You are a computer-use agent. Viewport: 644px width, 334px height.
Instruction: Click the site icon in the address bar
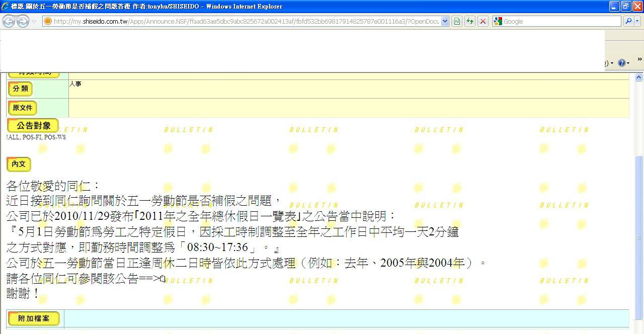point(48,21)
